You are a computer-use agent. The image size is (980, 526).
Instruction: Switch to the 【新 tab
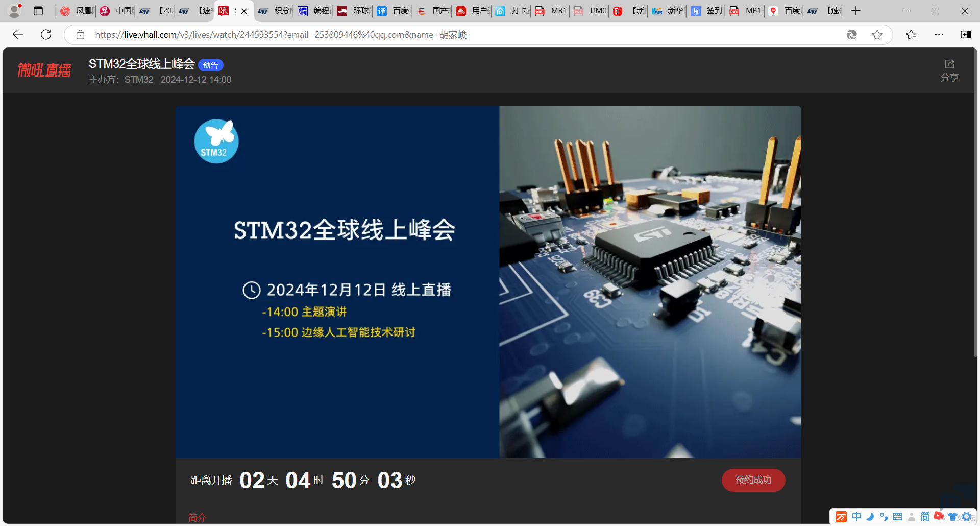[629, 11]
